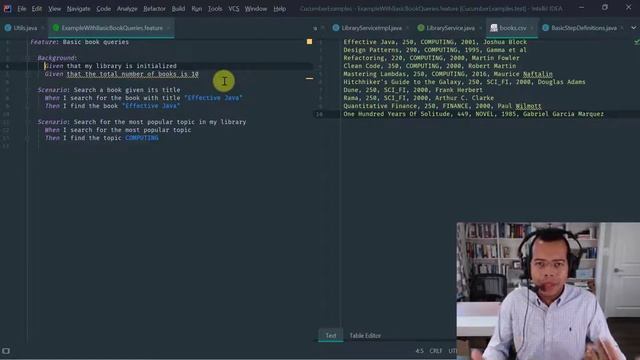Switch to the BasicStepDefinitions.java tab
Image resolution: width=640 pixels, height=360 pixels.
tap(584, 28)
